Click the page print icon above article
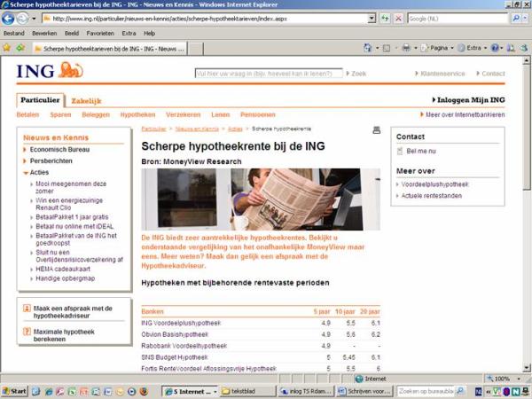532x399 pixels. pos(376,130)
